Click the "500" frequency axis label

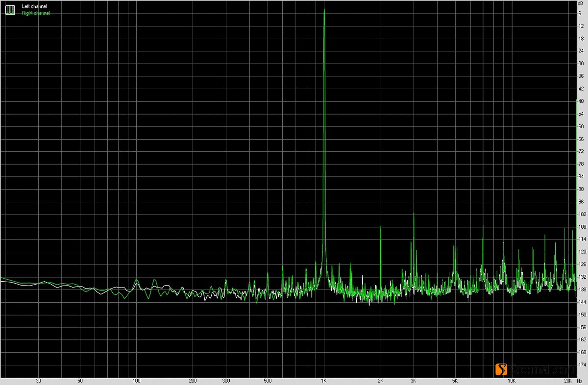point(267,381)
